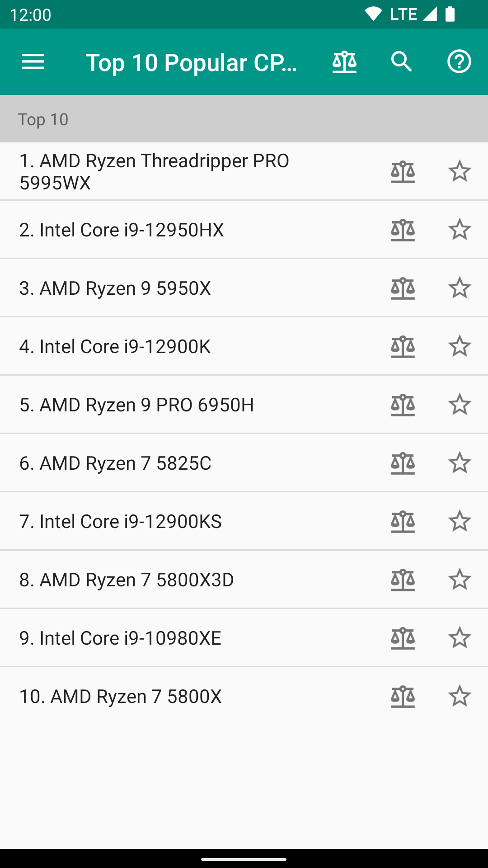Open the compare scales icon in toolbar
The image size is (488, 868).
tap(344, 62)
